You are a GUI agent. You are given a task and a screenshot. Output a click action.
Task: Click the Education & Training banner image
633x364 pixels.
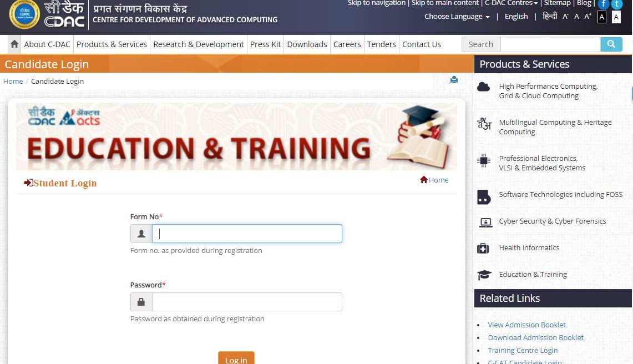236,136
